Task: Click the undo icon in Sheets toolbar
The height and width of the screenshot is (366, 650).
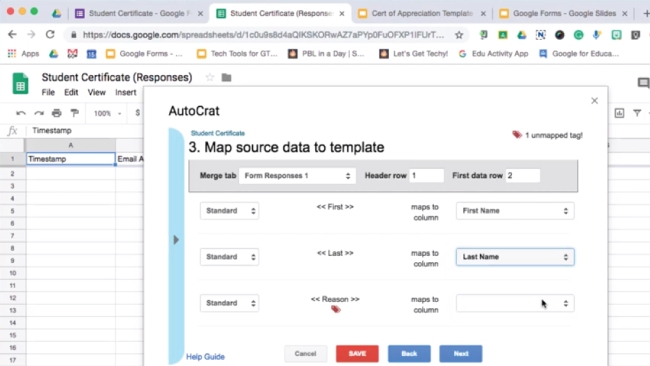Action: pos(21,113)
